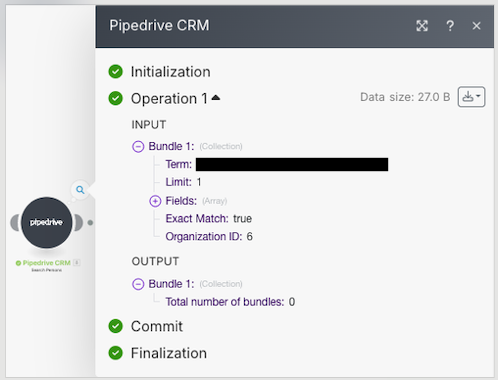This screenshot has height=380, width=498.
Task: Close the Pipedrive CRM panel
Action: pos(476,26)
